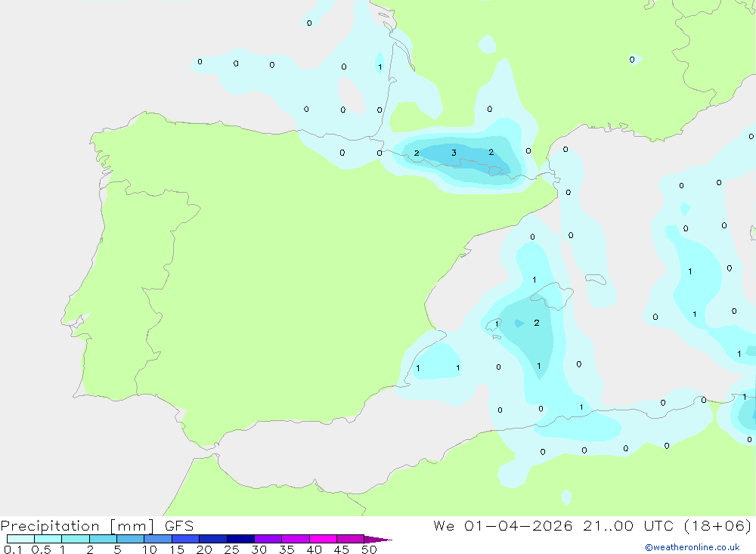Image resolution: width=756 pixels, height=554 pixels.
Task: Click the "5" legend scale label
Action: coord(117,549)
